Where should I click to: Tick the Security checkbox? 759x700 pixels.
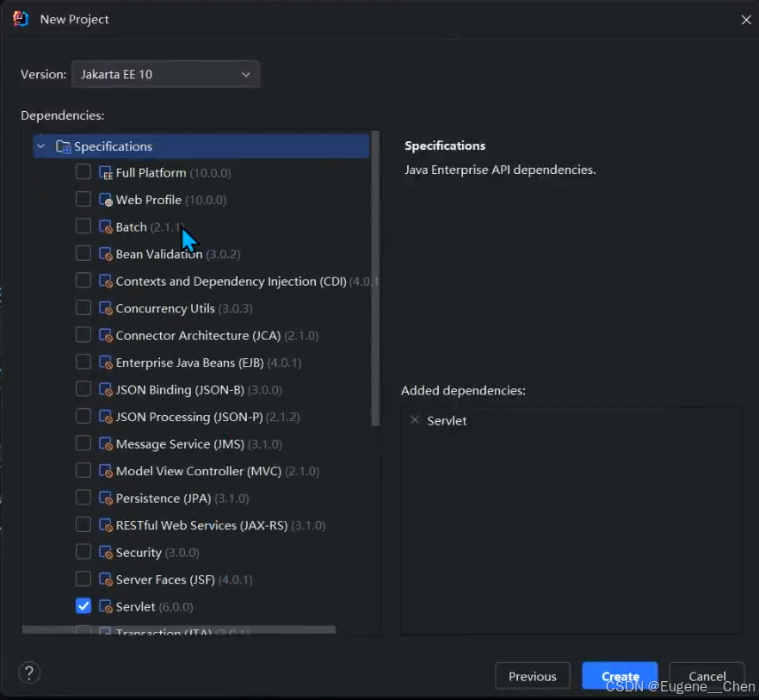83,552
